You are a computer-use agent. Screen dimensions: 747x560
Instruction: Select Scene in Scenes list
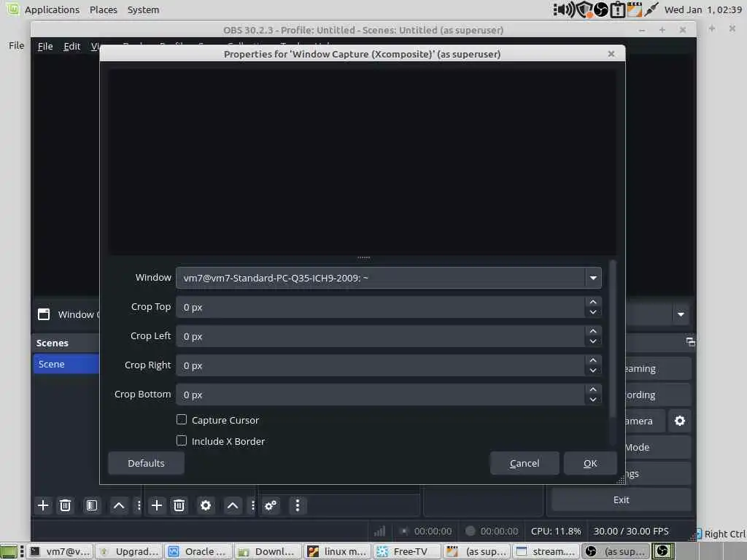pos(66,365)
